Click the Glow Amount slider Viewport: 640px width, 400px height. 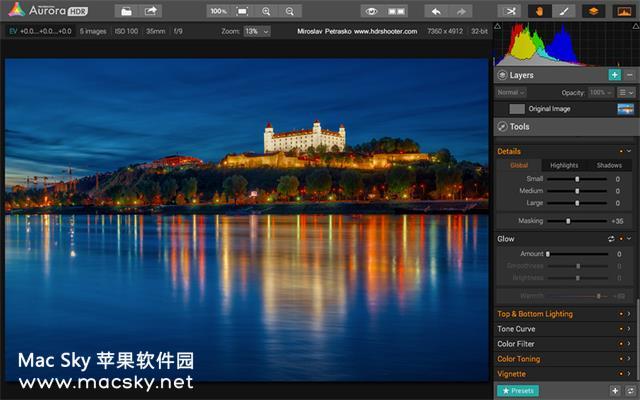pyautogui.click(x=577, y=254)
